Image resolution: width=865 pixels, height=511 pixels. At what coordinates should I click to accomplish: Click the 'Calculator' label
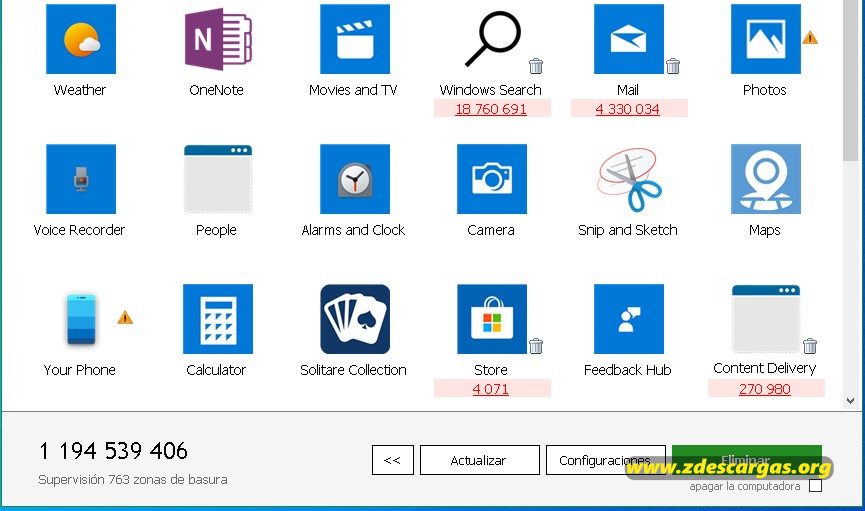216,370
